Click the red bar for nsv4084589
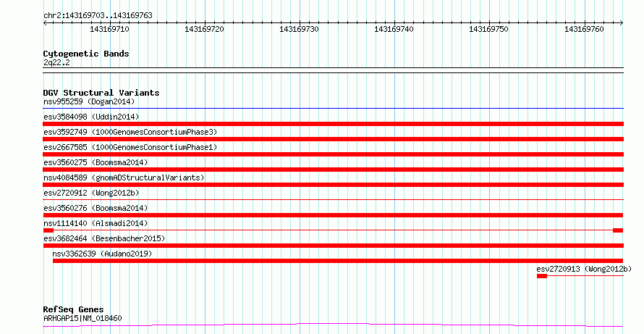The height and width of the screenshot is (334, 644). (333, 185)
